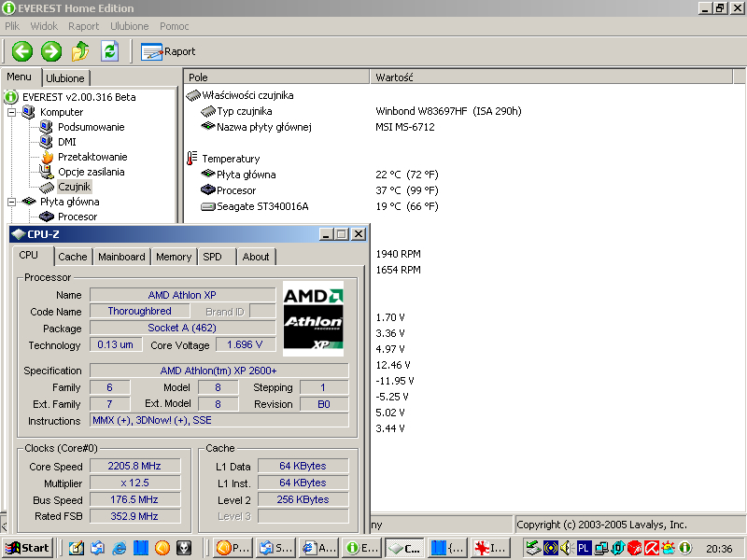Click the PL language indicator in tray
The height and width of the screenshot is (560, 747).
pos(584,549)
